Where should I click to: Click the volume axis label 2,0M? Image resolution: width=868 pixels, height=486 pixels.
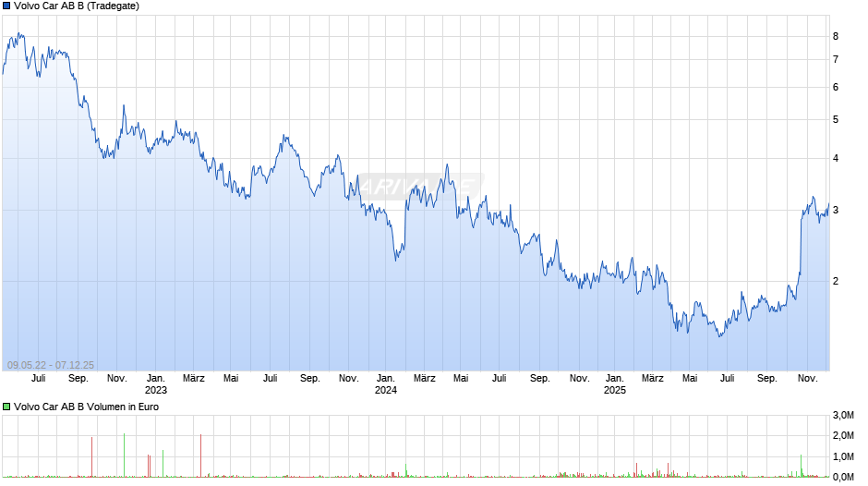point(843,436)
